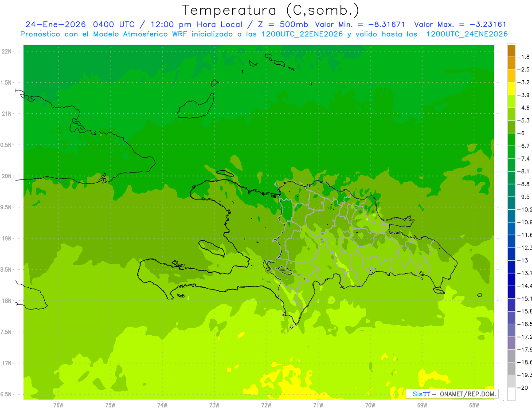Click the '20N' latitude label
532x411 pixels.
(x=7, y=176)
